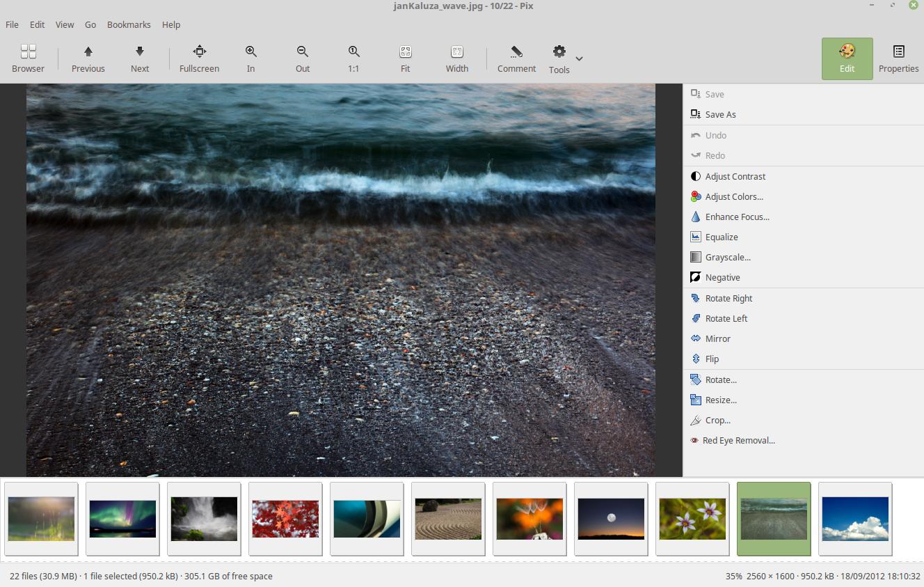Select the blue sky clouds thumbnail

(855, 519)
